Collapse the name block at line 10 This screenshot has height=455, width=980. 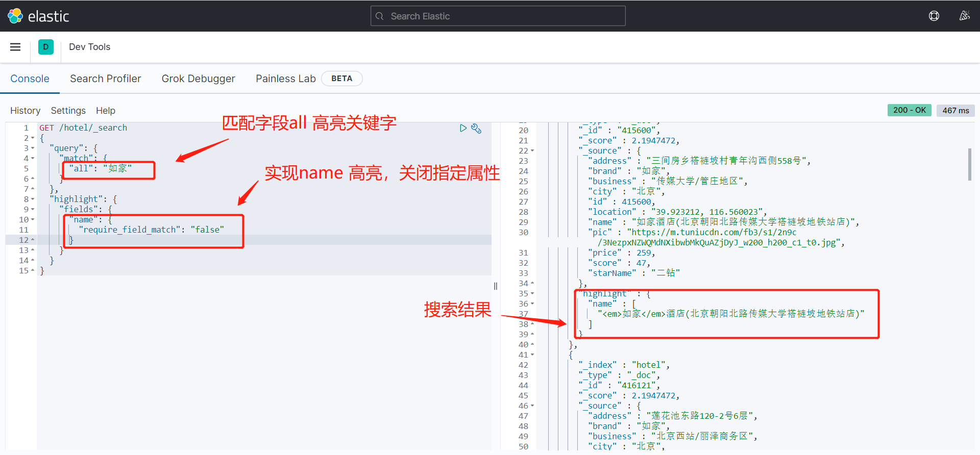33,220
